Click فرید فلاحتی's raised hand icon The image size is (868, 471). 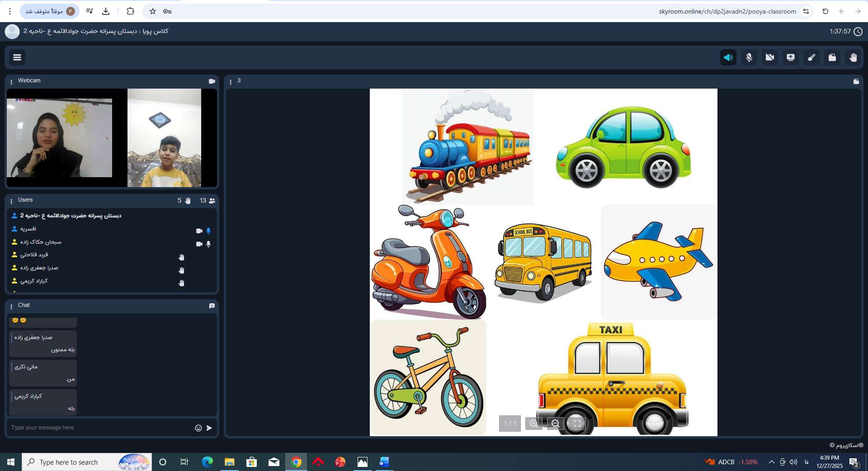181,257
